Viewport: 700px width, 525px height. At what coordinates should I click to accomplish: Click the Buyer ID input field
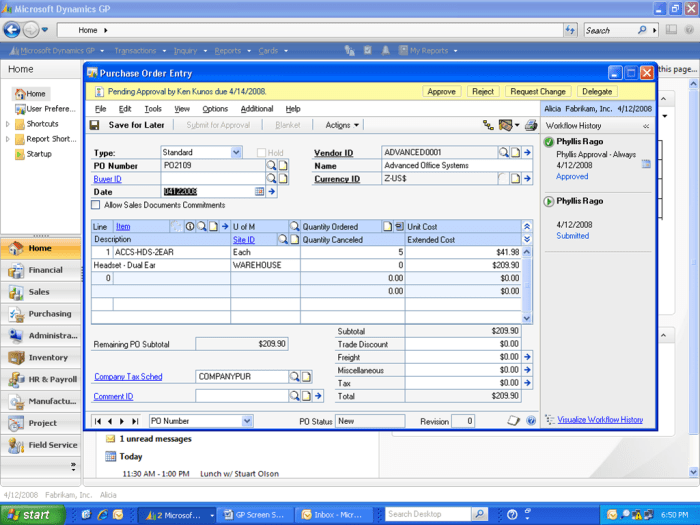(212, 179)
